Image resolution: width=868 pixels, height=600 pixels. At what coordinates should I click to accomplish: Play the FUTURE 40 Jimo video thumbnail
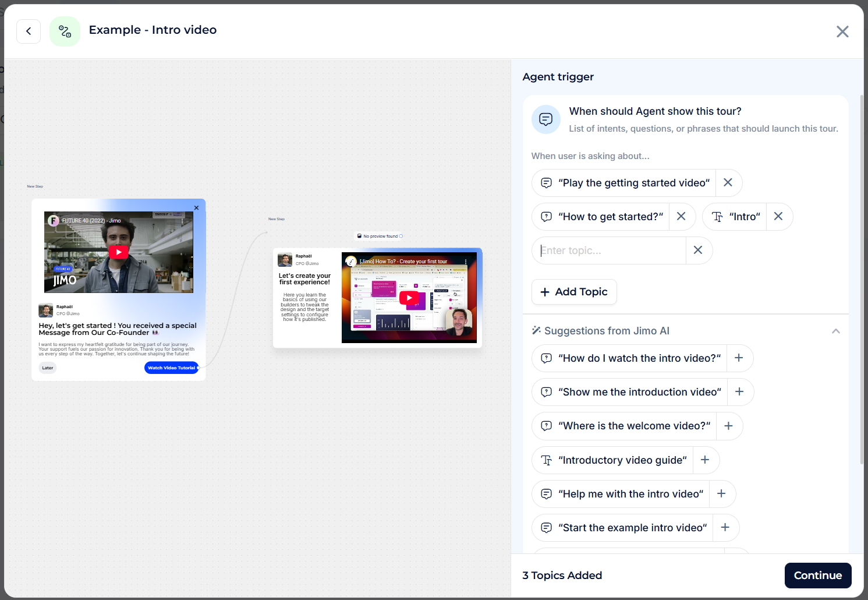point(119,252)
